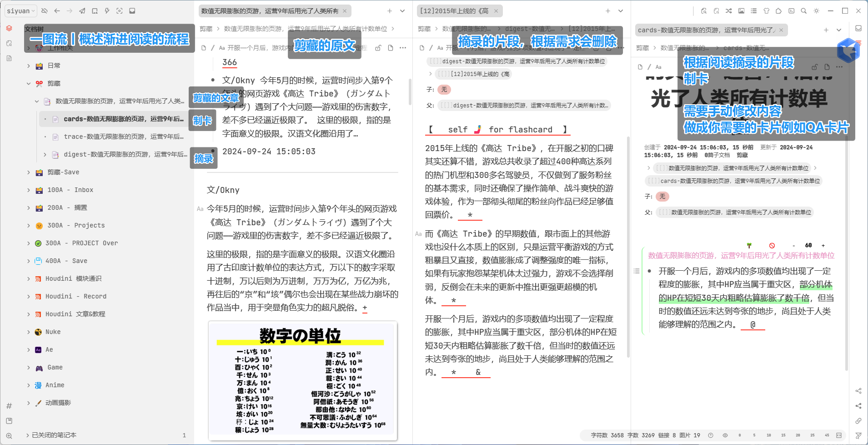The image size is (868, 445).
Task: Select the 45 value in the status bar
Action: click(x=827, y=435)
